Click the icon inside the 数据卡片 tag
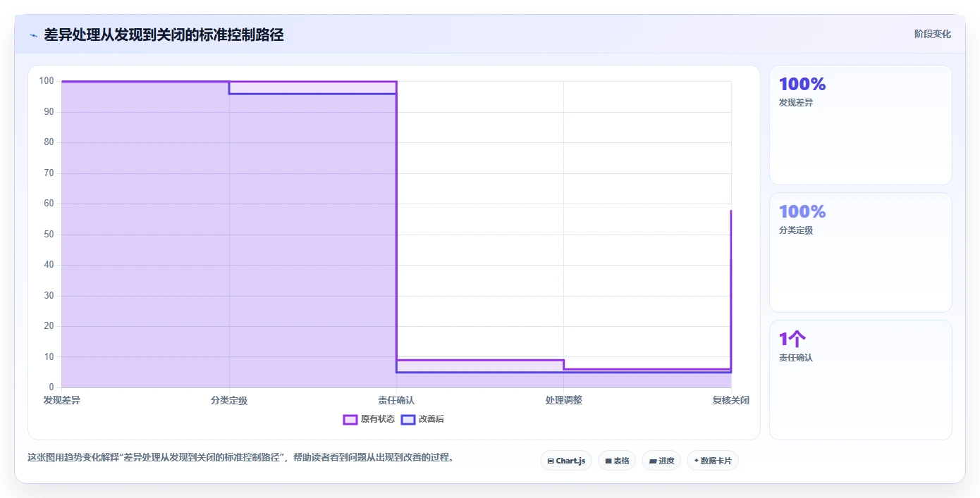Viewport: 980px width, 498px height. 697,461
